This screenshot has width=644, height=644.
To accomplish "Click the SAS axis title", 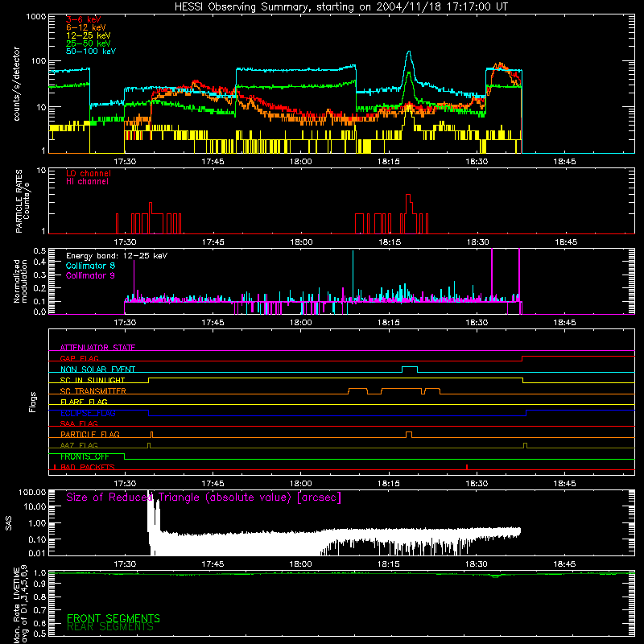I will 9,522.
